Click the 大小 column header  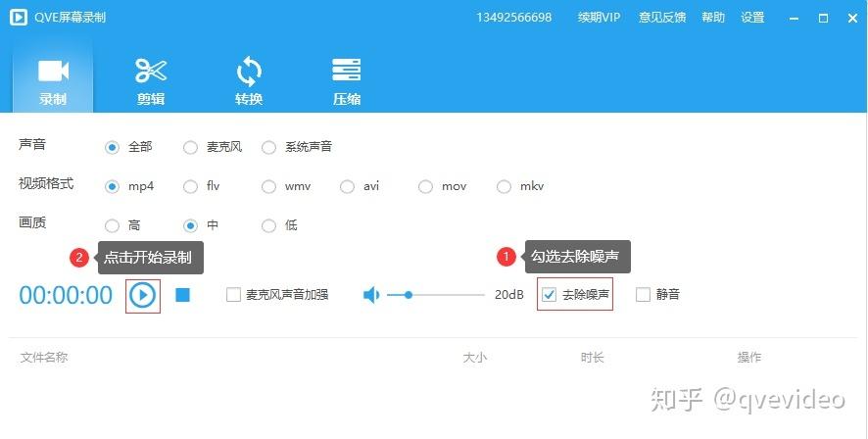click(475, 358)
